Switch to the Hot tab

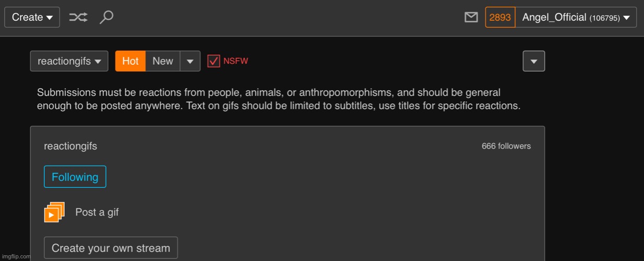(x=130, y=61)
